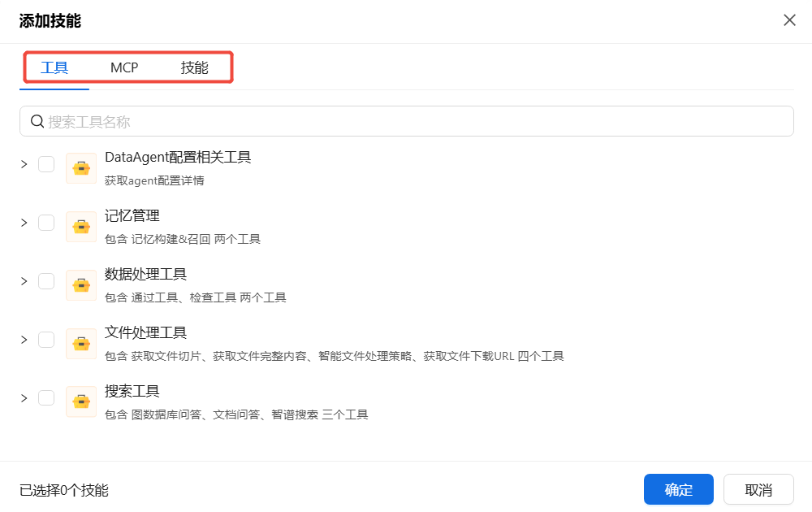Screen dimensions: 812x512
Task: Check the 记忆管理 checkbox
Action: click(x=46, y=223)
